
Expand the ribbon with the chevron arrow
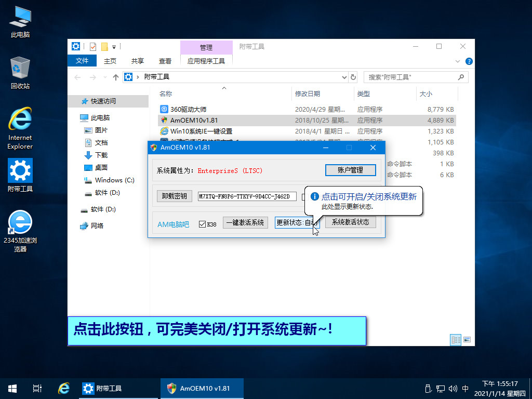coord(457,61)
